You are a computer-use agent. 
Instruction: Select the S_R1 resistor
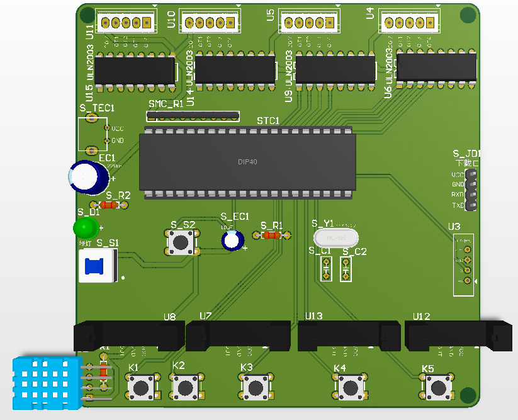[271, 236]
